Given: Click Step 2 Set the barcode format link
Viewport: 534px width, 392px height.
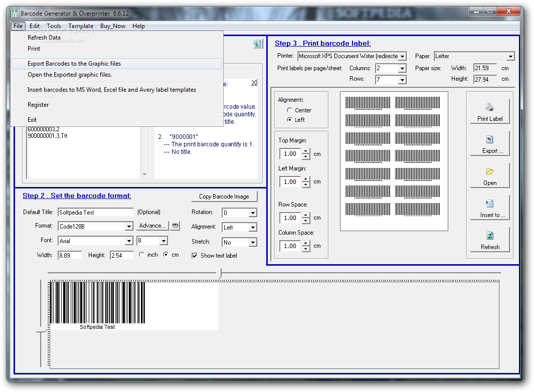Looking at the screenshot, I should 77,195.
